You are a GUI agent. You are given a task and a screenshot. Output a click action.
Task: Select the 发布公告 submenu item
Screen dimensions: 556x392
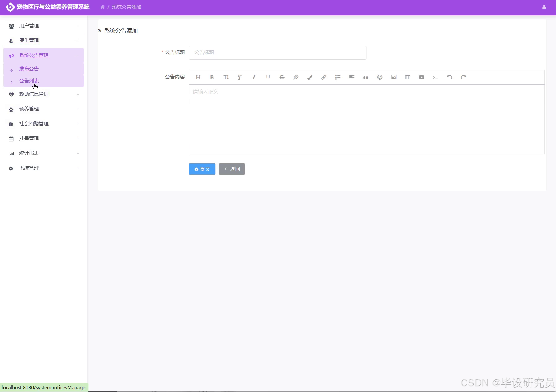click(43, 69)
